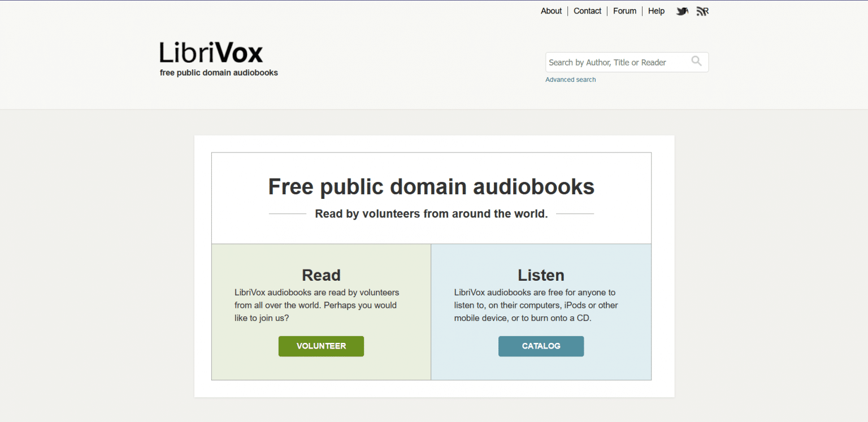Click the magnifying glass search icon

pyautogui.click(x=696, y=62)
